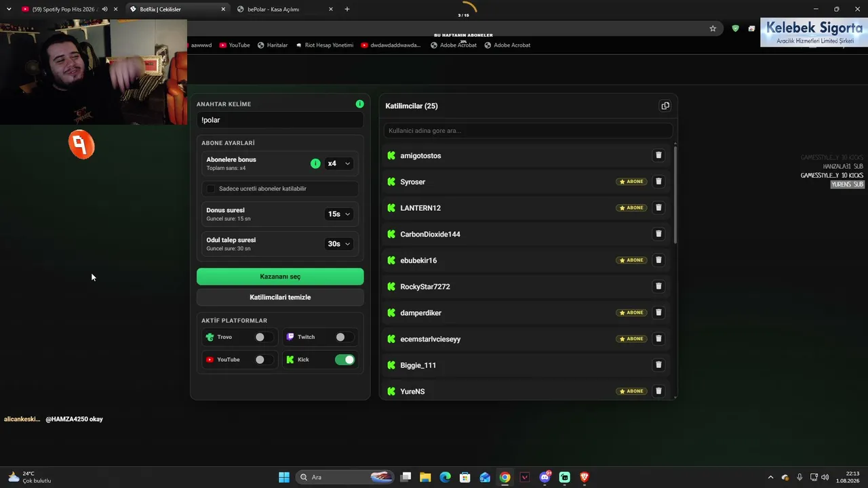Open Windows Start menu
Viewport: 868px width, 488px height.
tap(284, 477)
